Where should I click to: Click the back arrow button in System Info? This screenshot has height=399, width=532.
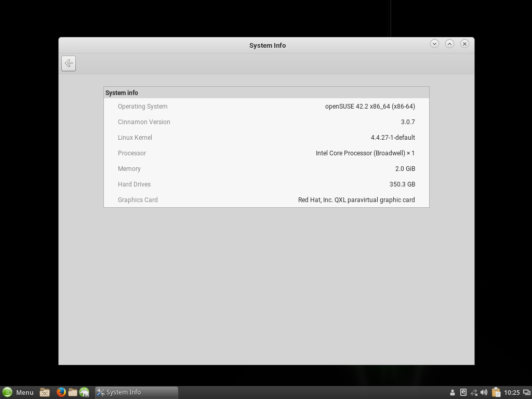tap(69, 63)
